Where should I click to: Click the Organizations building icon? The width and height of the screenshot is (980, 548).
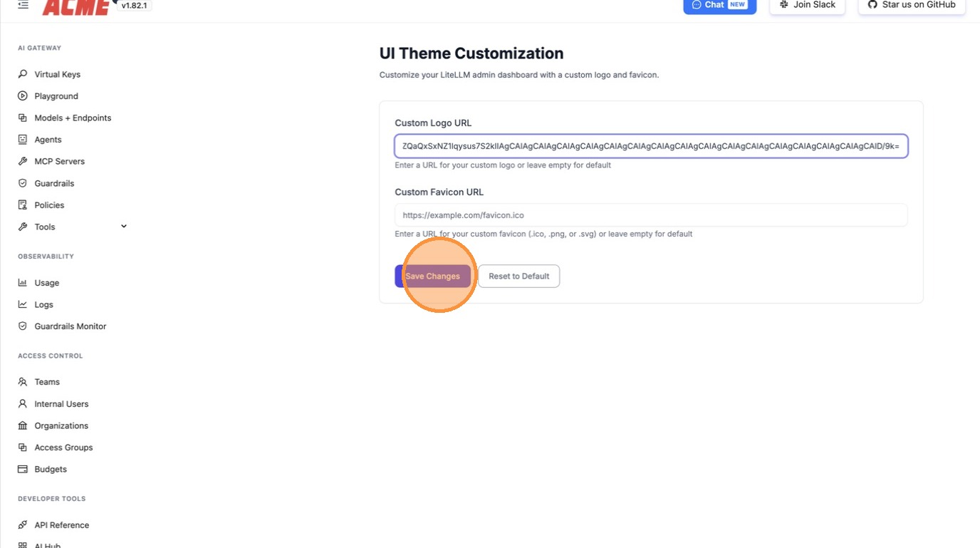23,425
